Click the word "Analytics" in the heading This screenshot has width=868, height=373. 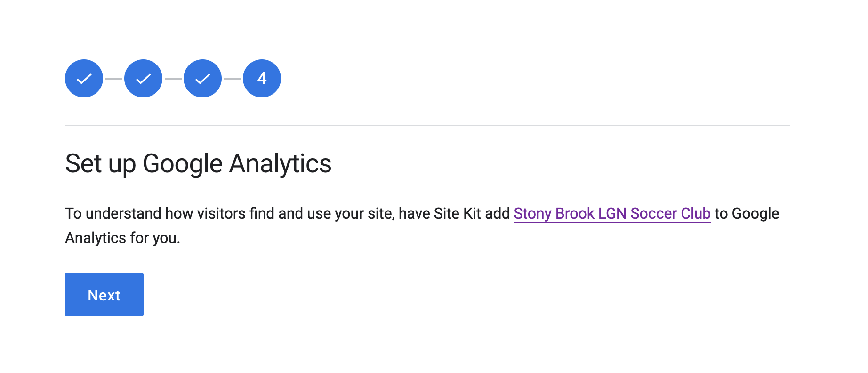pyautogui.click(x=281, y=164)
